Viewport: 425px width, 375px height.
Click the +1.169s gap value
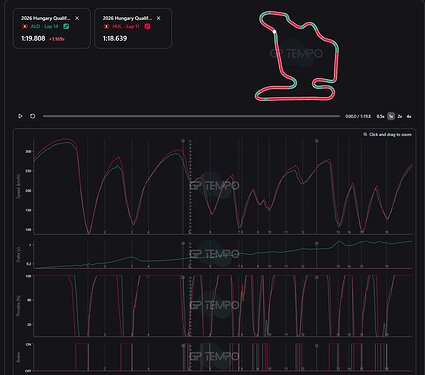(57, 39)
